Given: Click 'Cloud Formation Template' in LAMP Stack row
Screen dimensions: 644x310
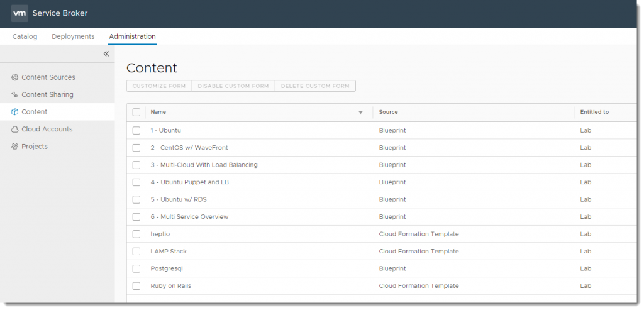Looking at the screenshot, I should pos(418,251).
